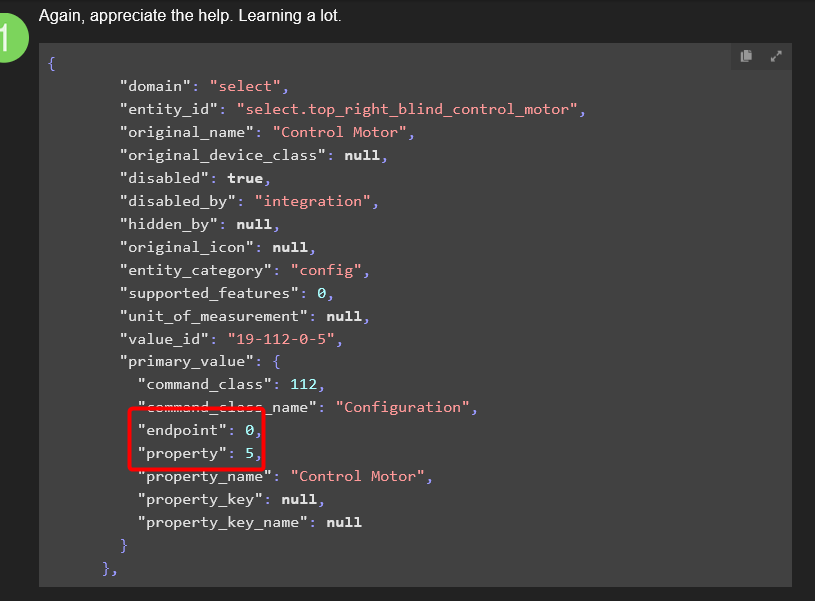Select "command_class" value 112
The width and height of the screenshot is (815, 601).
pos(304,384)
